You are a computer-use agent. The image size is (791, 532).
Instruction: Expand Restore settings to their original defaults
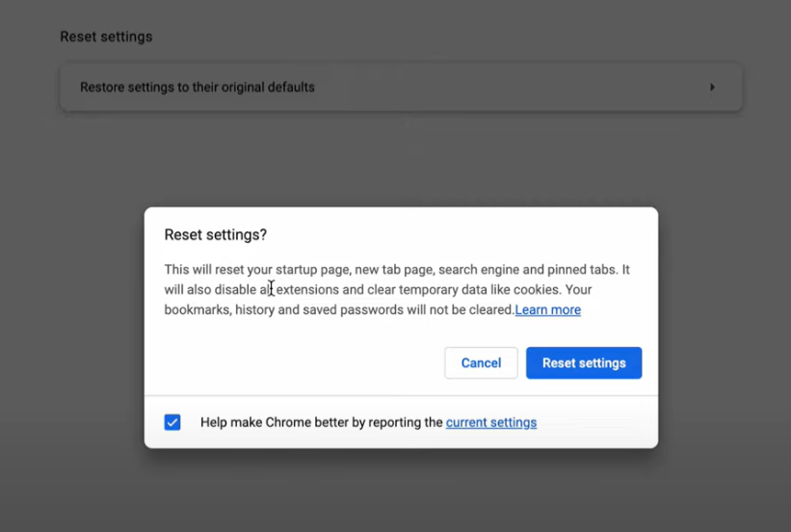(401, 88)
